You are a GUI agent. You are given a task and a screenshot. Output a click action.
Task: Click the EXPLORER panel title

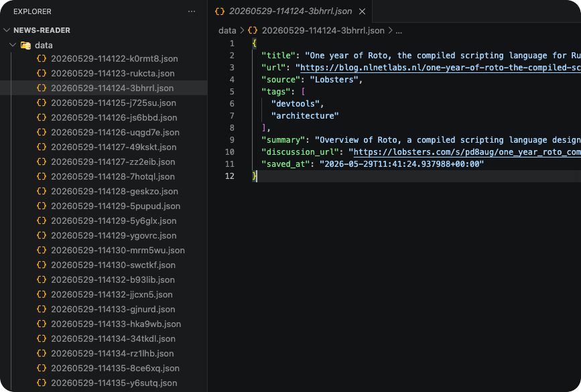[32, 11]
